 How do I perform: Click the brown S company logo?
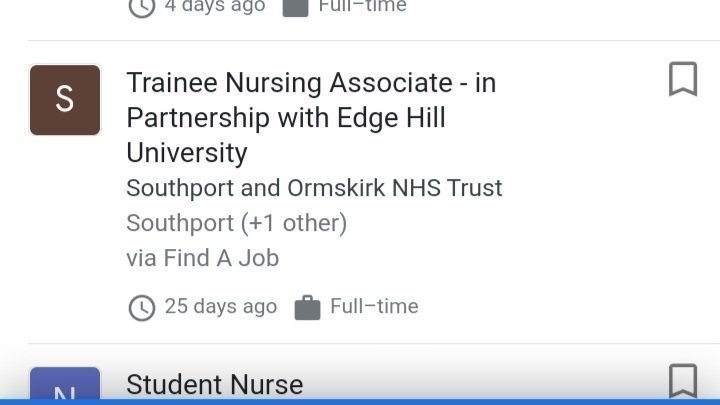65,100
